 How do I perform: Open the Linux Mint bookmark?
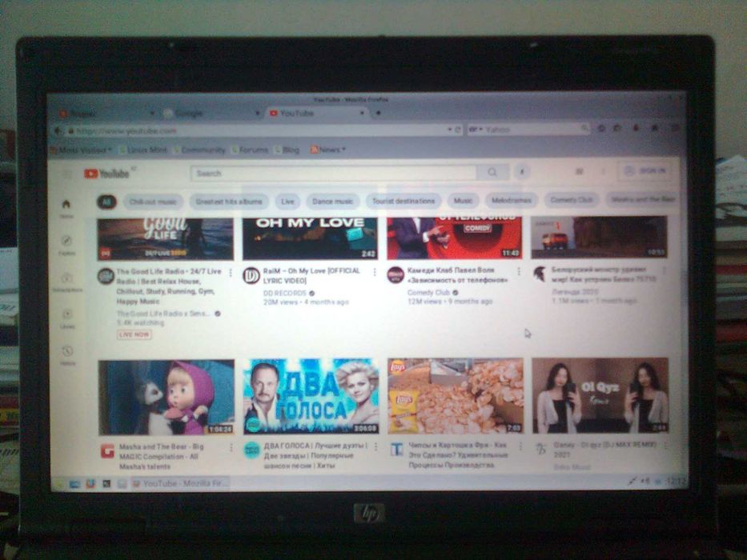pyautogui.click(x=143, y=150)
